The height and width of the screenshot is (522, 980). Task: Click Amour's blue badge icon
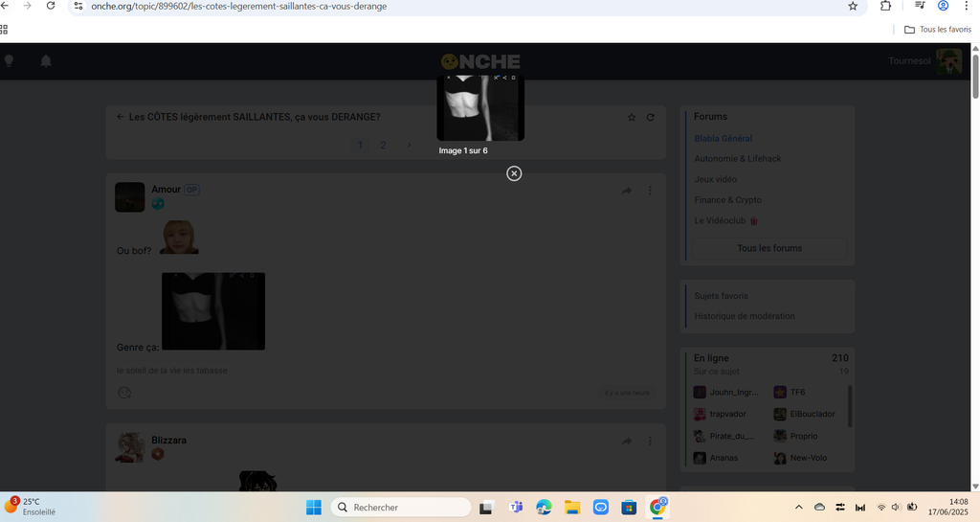click(158, 204)
